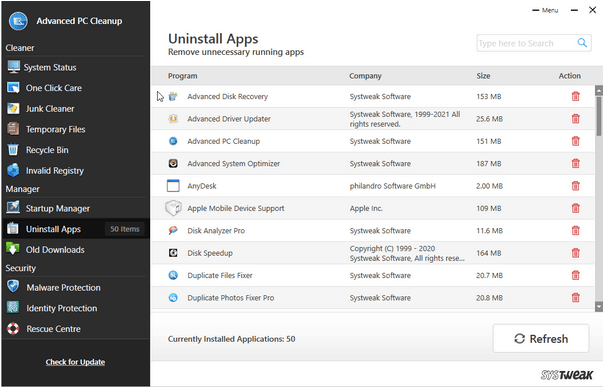Sort by Company column header
The height and width of the screenshot is (390, 609).
(365, 76)
